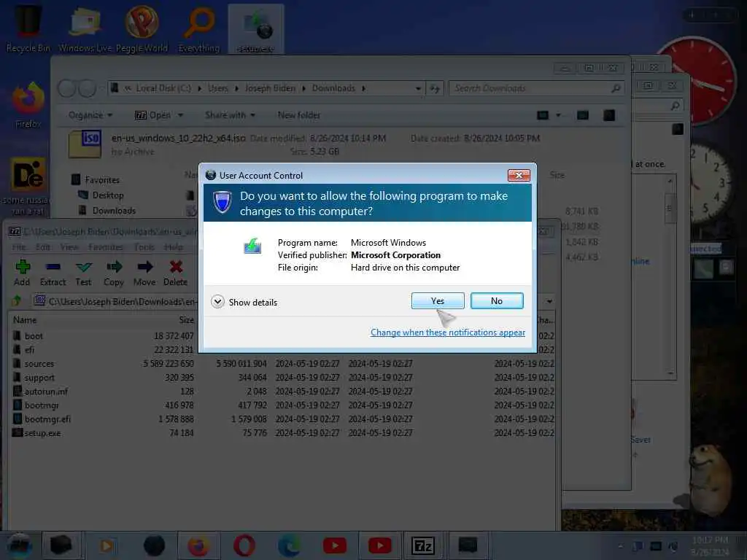Open Help menu in 7-Zip
The height and width of the screenshot is (560, 747).
pyautogui.click(x=174, y=247)
